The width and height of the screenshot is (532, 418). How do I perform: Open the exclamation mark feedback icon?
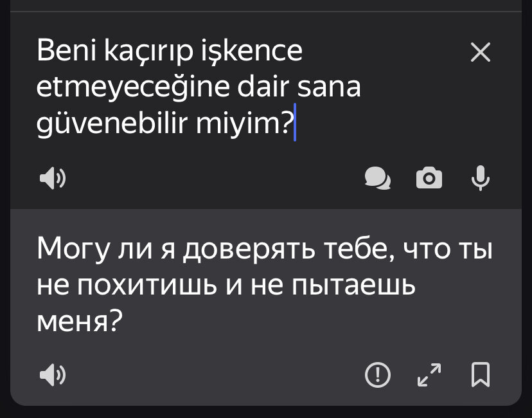point(378,375)
